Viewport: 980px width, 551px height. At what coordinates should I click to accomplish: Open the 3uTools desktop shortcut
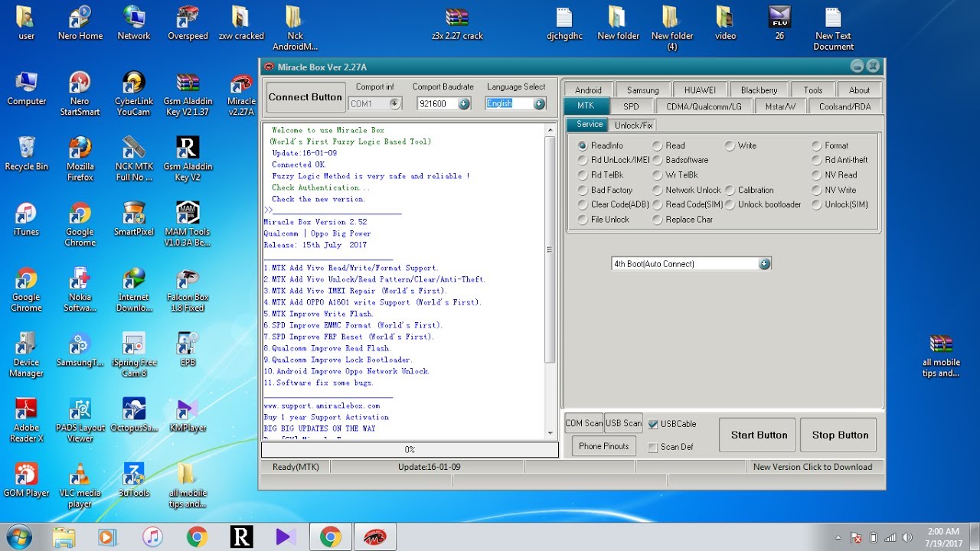click(x=133, y=480)
